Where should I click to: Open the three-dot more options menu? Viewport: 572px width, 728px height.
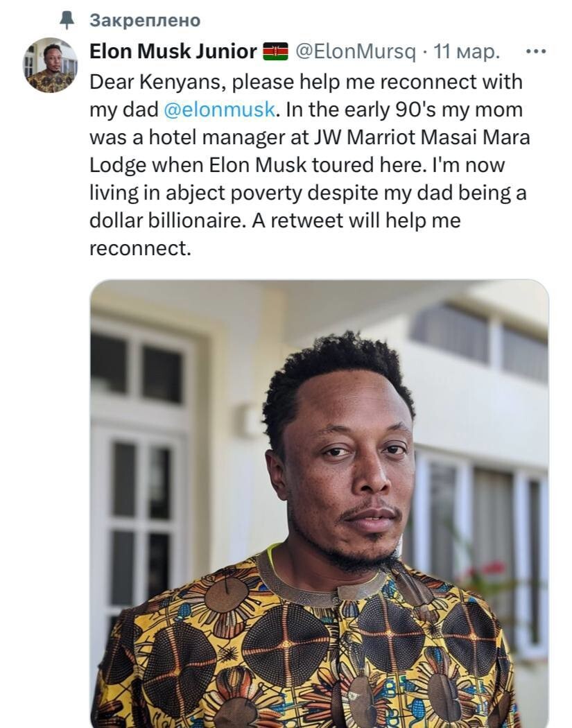(536, 51)
